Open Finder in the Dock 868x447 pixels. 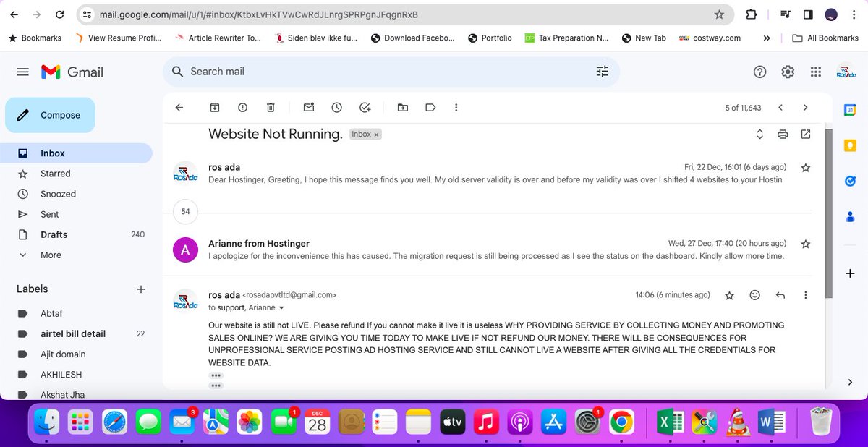48,422
